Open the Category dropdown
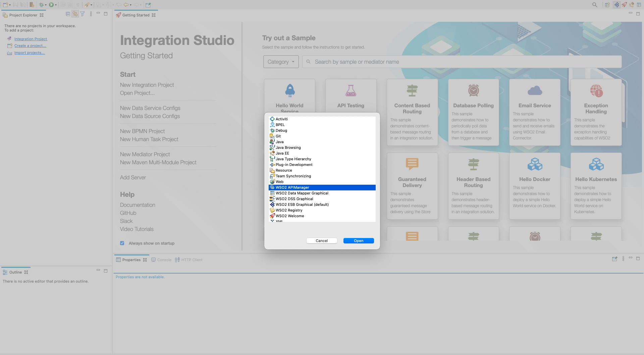 [x=281, y=62]
